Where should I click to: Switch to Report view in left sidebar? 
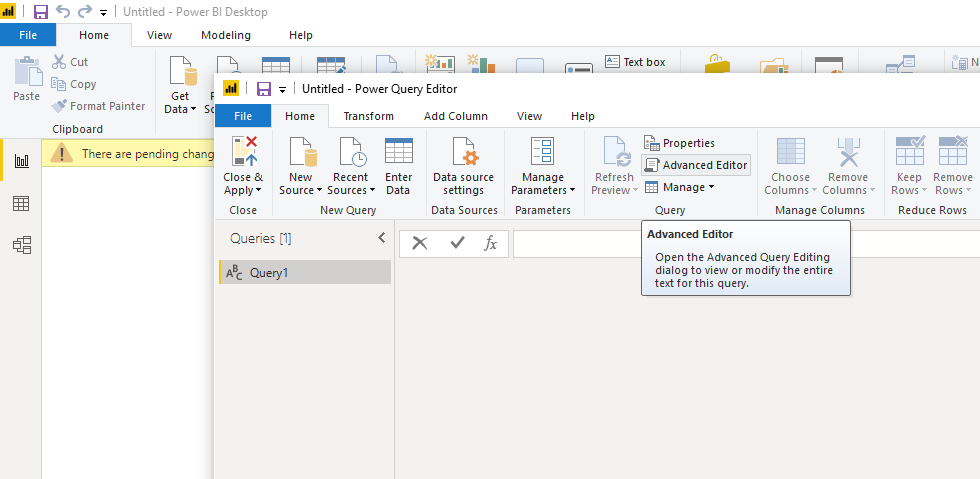point(21,161)
